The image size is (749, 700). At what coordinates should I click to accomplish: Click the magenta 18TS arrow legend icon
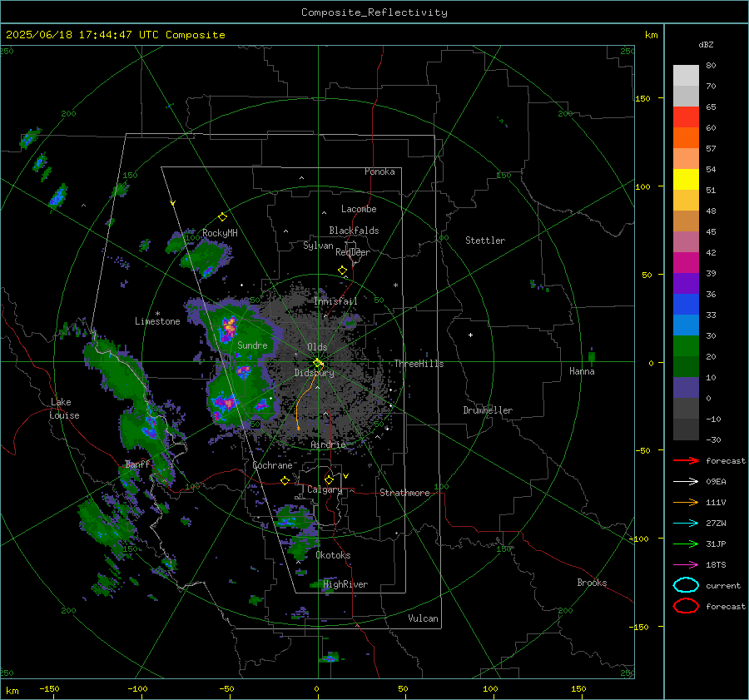click(x=686, y=565)
